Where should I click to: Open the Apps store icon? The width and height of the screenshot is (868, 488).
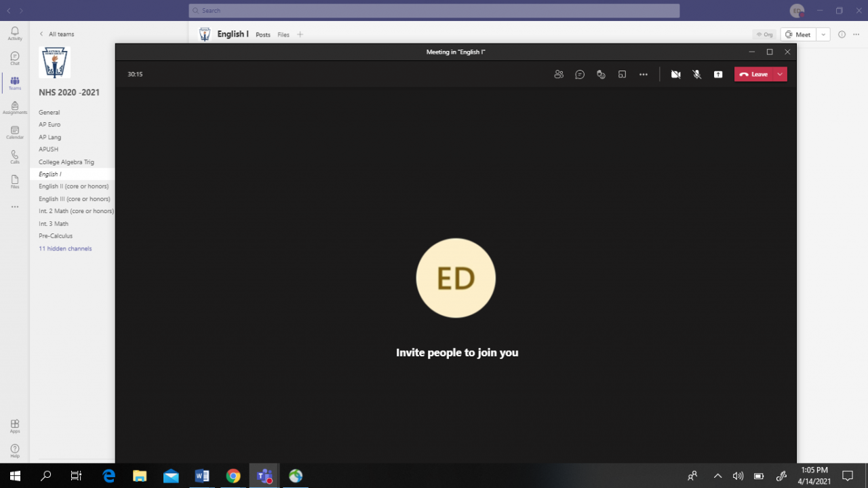click(x=15, y=426)
